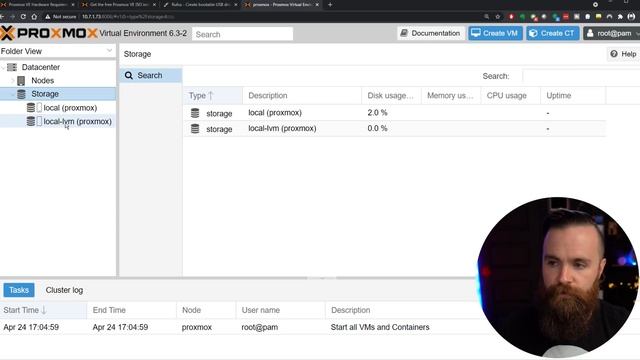Click the Nodes building icon

point(21,80)
